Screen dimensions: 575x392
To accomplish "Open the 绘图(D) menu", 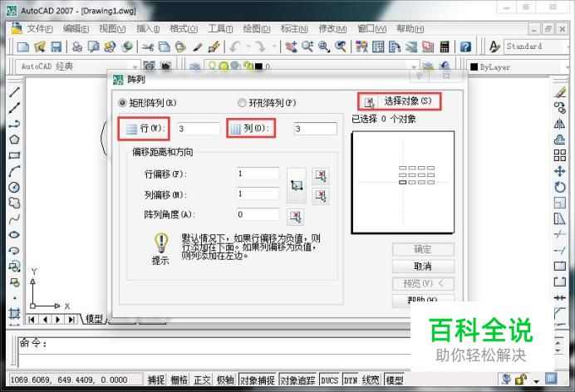I will pyautogui.click(x=257, y=28).
